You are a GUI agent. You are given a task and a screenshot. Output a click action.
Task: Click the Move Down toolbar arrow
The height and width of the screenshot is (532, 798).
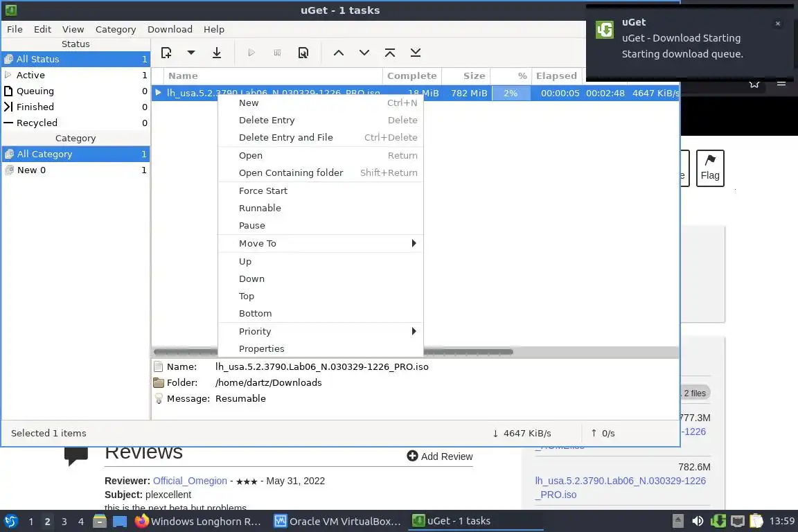[364, 53]
